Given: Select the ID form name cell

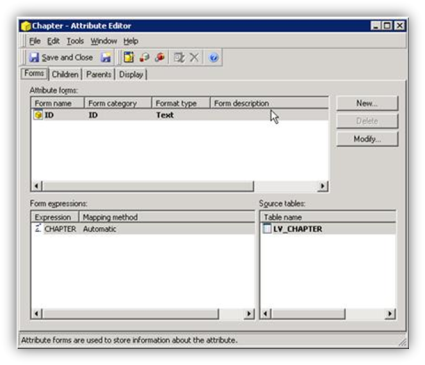Looking at the screenshot, I should tap(49, 115).
